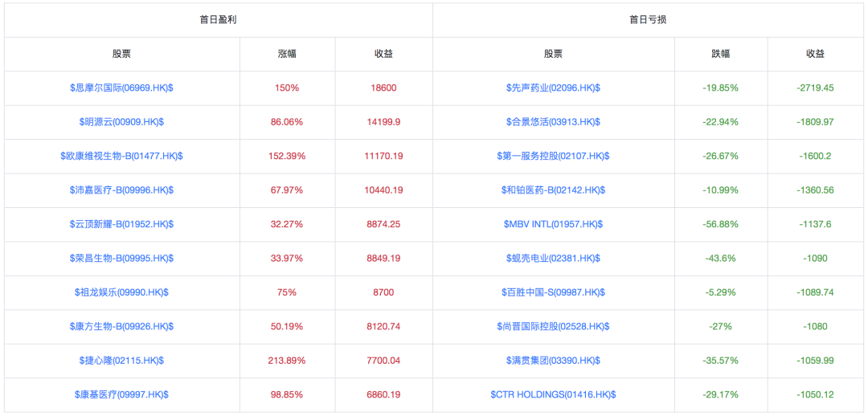Select the 33.97% gain value
The image size is (868, 416).
point(287,258)
